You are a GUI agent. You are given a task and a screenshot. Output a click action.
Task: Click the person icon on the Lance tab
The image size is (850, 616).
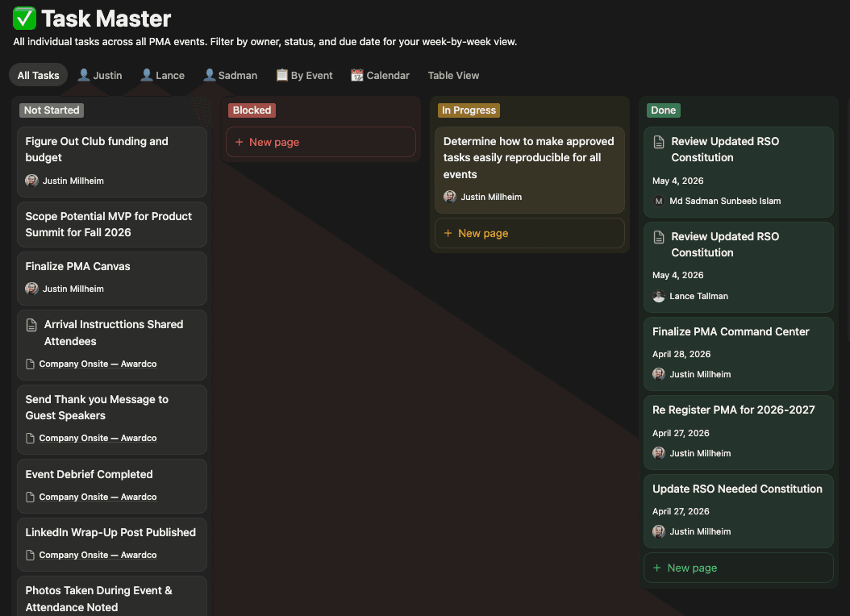tap(146, 75)
